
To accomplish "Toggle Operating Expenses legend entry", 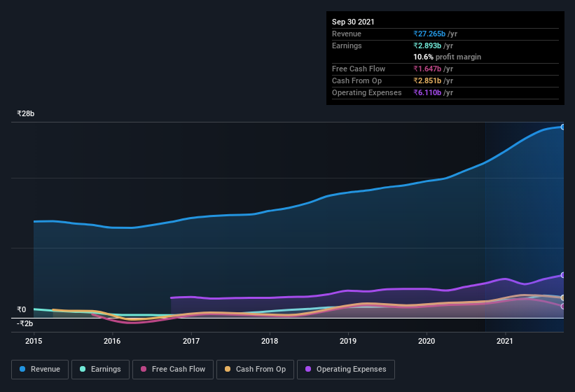I will [345, 369].
